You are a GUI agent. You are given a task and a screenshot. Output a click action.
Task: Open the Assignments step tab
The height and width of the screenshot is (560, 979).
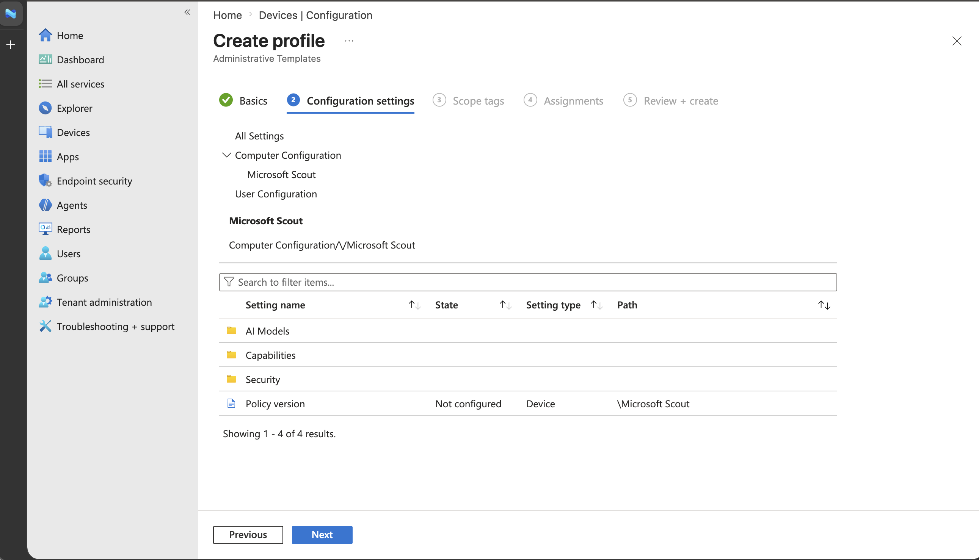click(563, 101)
